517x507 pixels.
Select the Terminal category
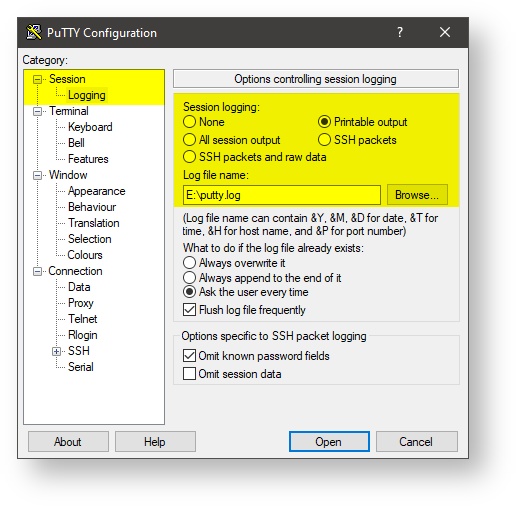coord(69,111)
